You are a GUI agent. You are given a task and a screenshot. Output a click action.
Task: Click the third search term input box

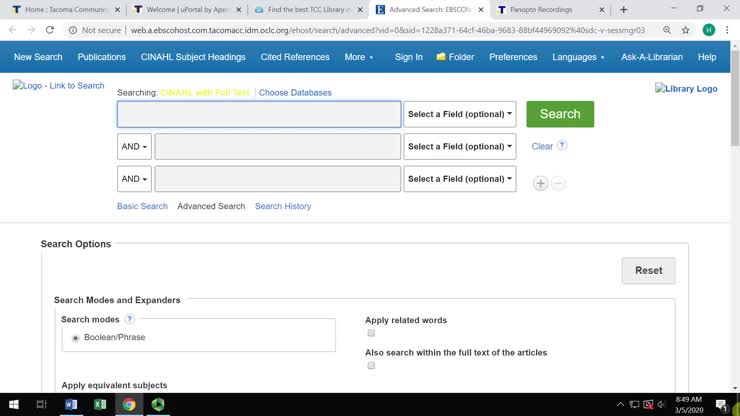278,179
